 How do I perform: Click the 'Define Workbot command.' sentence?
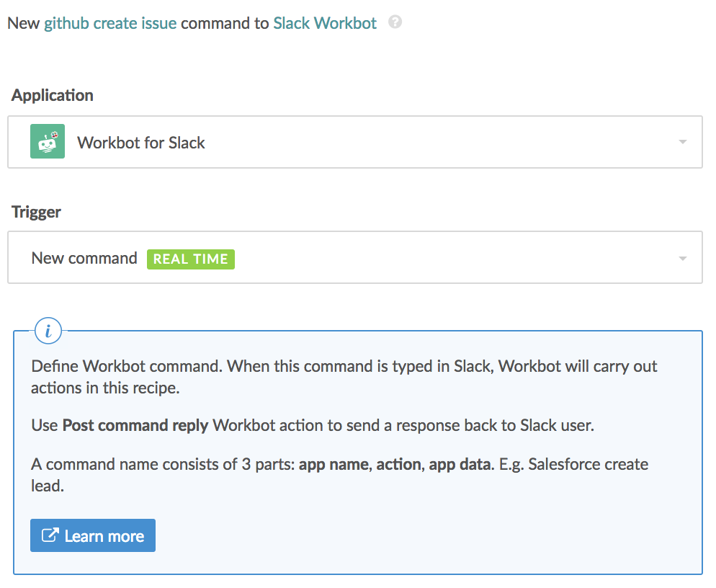pos(127,366)
